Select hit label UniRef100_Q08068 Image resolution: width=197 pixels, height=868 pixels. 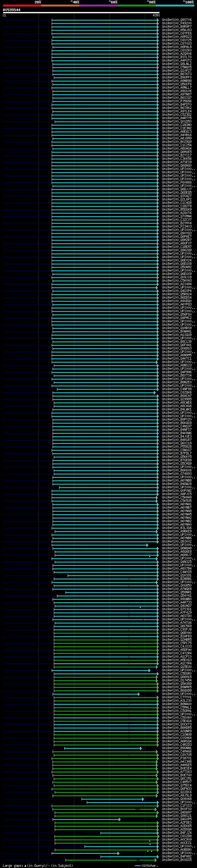[177, 799]
